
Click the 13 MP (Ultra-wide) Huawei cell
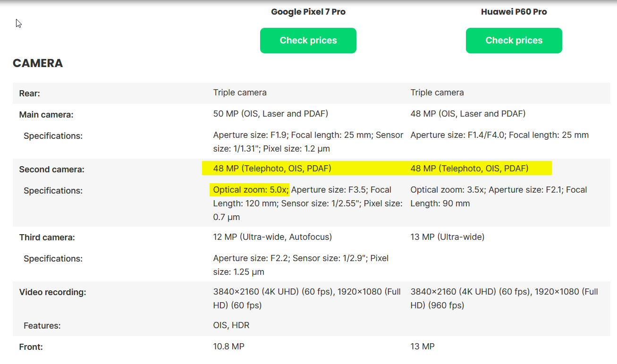(447, 237)
